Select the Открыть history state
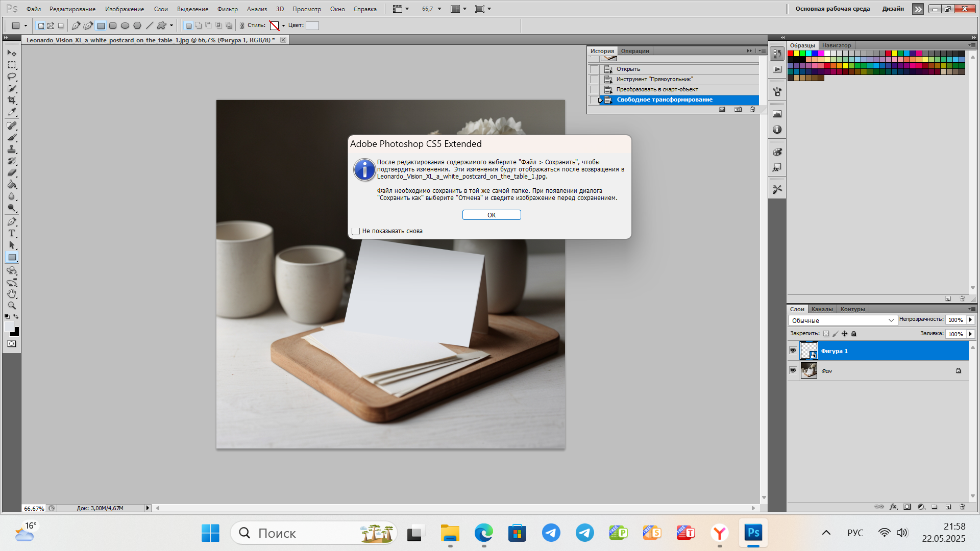 pyautogui.click(x=628, y=69)
